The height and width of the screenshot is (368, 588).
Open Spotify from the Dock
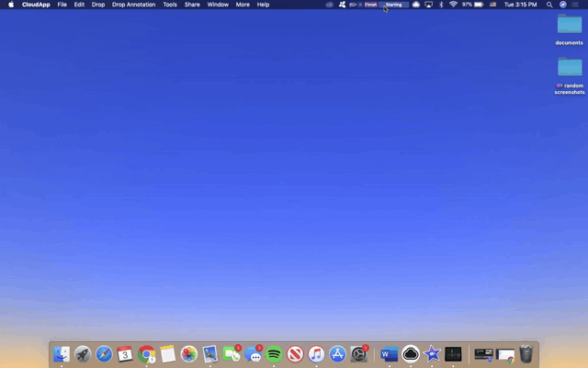pos(274,354)
